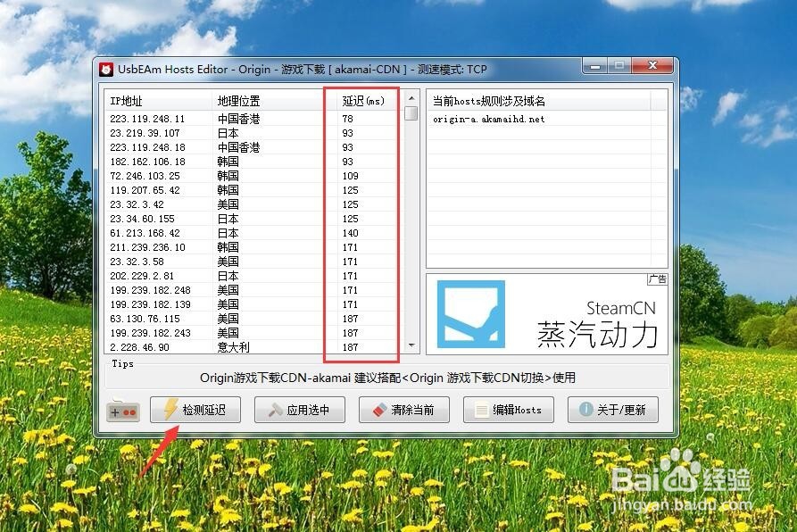Click the app icon in the title bar
This screenshot has width=797, height=532.
pyautogui.click(x=106, y=70)
